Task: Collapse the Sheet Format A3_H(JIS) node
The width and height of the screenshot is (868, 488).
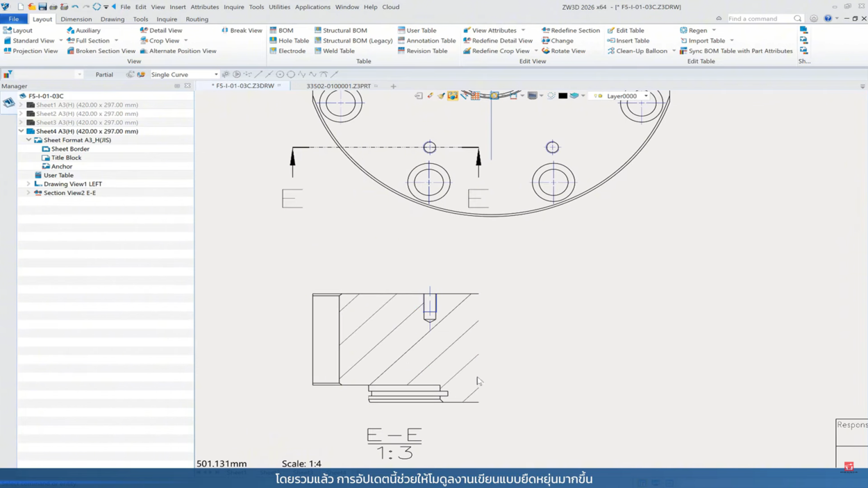Action: pos(28,140)
